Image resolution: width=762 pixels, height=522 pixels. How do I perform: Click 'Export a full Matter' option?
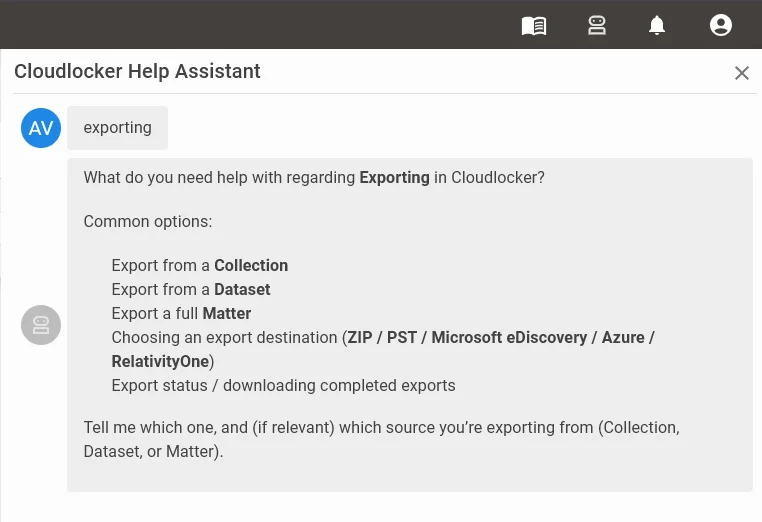[x=181, y=313]
